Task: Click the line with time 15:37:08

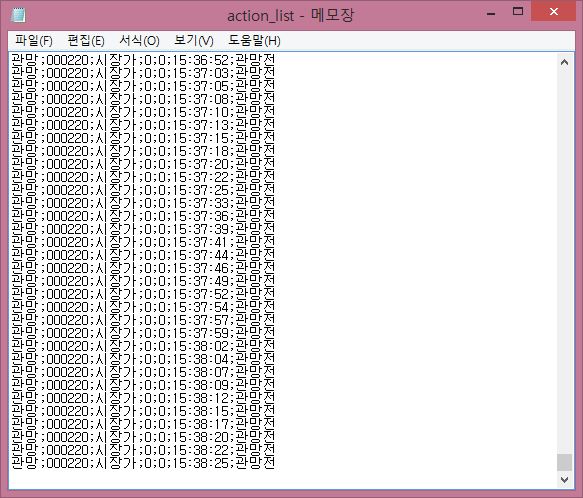Action: pyautogui.click(x=143, y=99)
